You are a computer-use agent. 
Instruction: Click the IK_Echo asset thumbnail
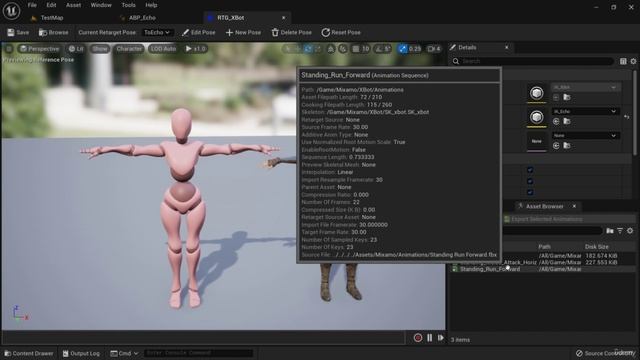point(537,118)
